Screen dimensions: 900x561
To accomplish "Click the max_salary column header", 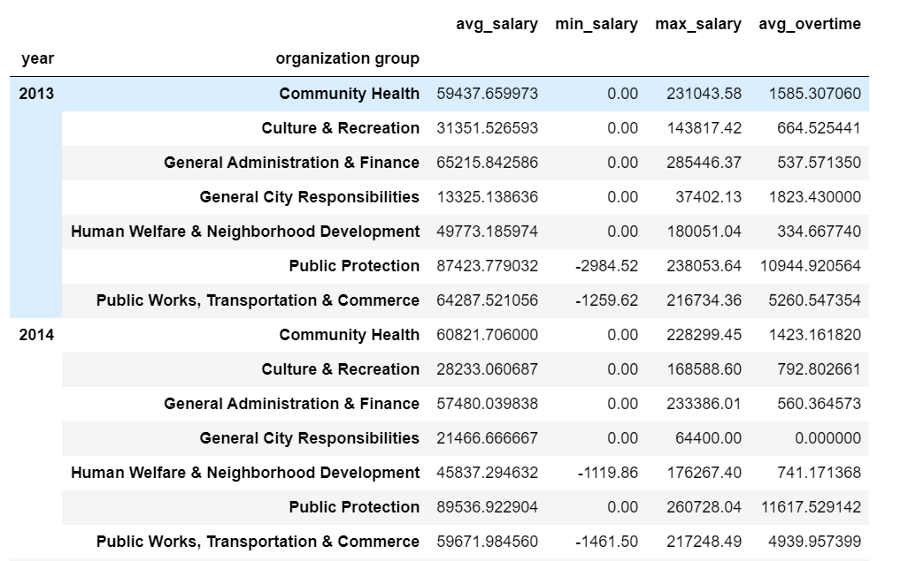I will coord(698,24).
